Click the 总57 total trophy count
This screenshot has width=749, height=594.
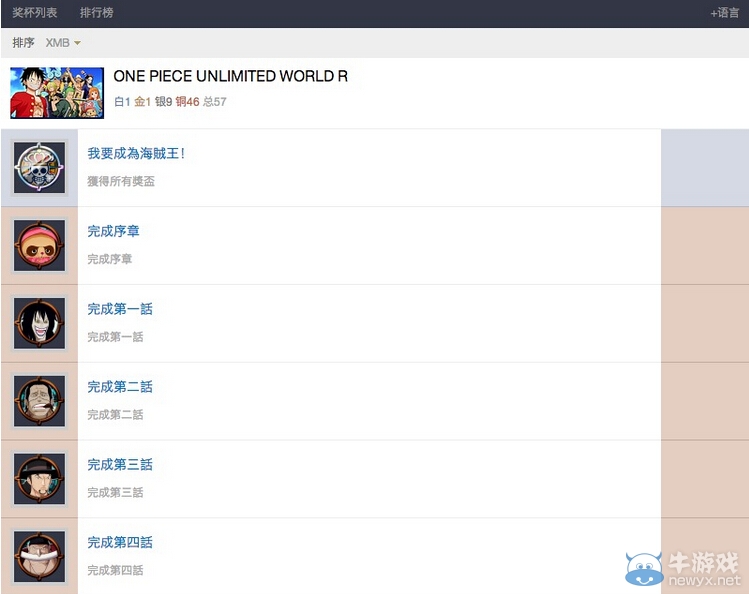tap(214, 101)
